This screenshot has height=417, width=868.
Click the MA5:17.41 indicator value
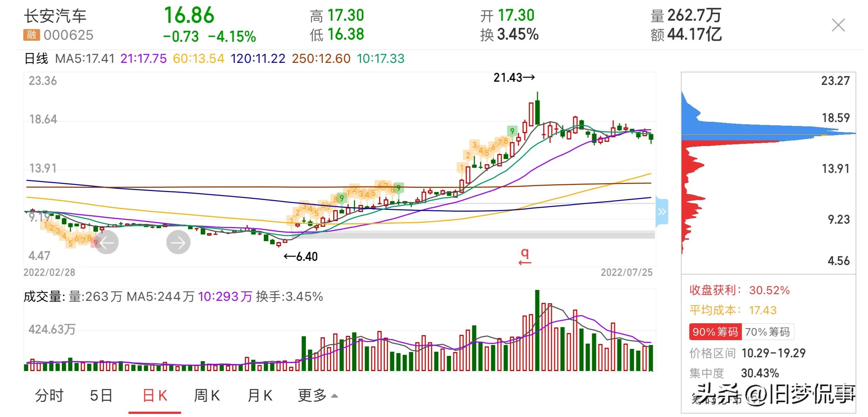click(x=85, y=59)
